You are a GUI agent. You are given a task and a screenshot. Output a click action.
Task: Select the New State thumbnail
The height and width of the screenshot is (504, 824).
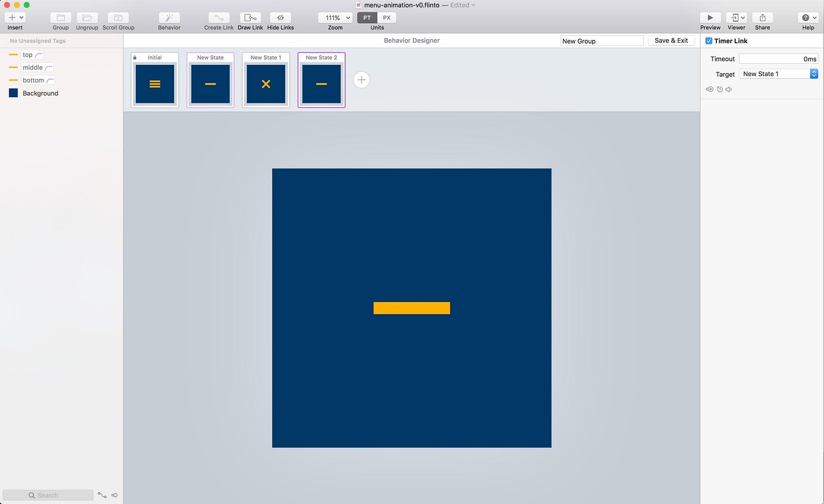tap(211, 80)
